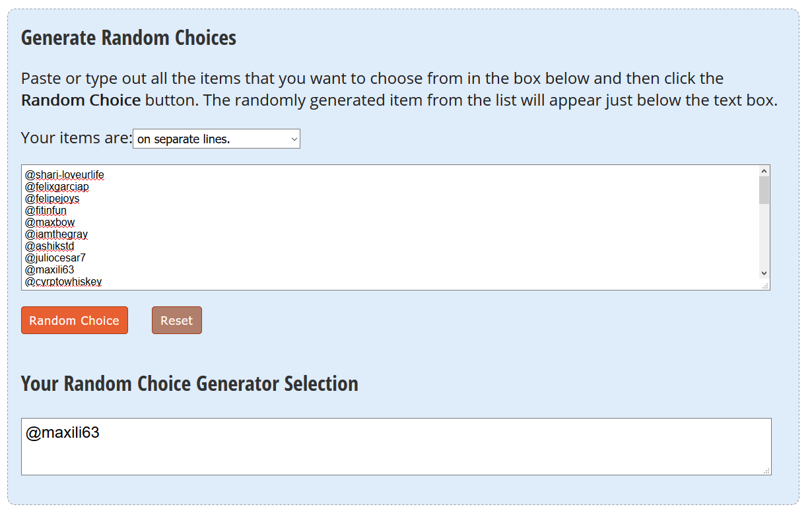Image resolution: width=812 pixels, height=513 pixels.
Task: Click the items list scroll-down arrow
Action: point(764,273)
